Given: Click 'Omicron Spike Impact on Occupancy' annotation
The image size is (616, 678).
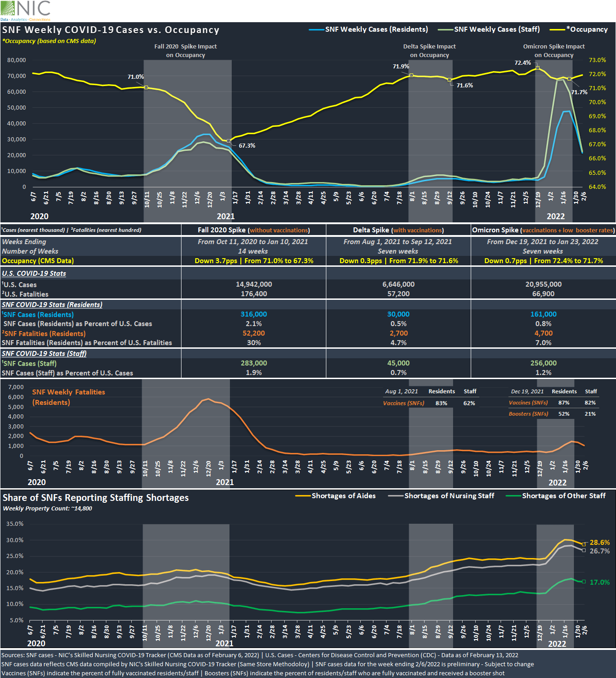Looking at the screenshot, I should 554,51.
